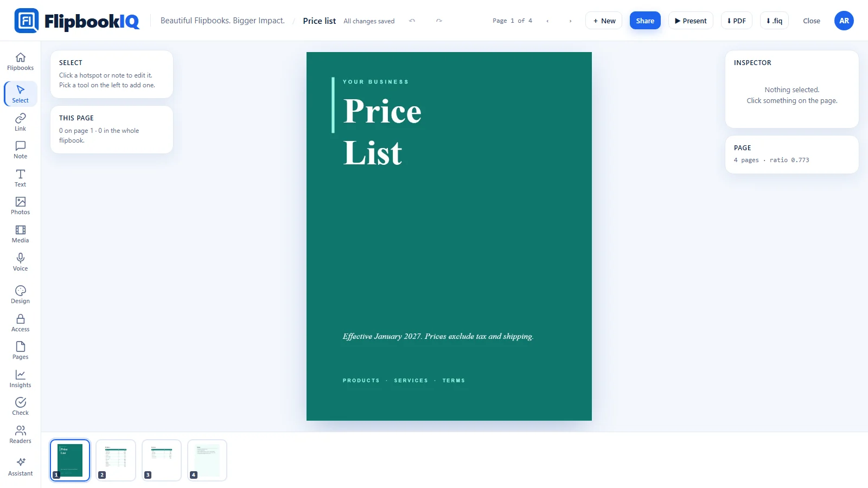Screen dimensions: 868x488
Task: Go to the next page arrow
Action: 570,21
